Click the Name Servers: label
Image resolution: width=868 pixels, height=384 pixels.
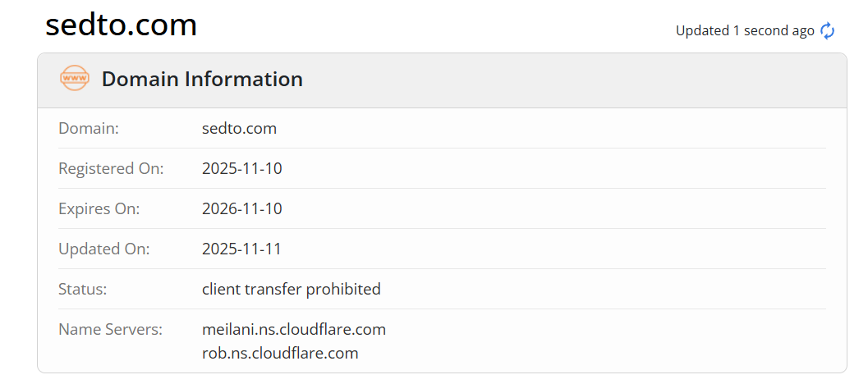110,330
